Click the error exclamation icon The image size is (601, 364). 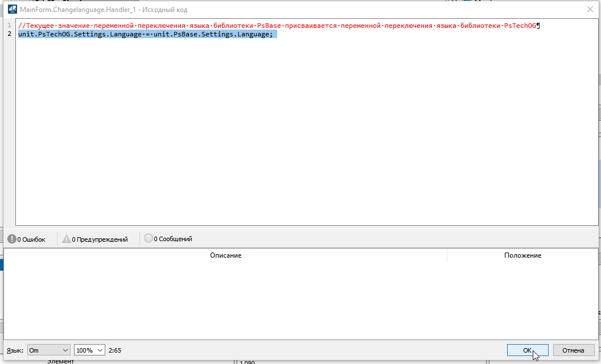(11, 239)
